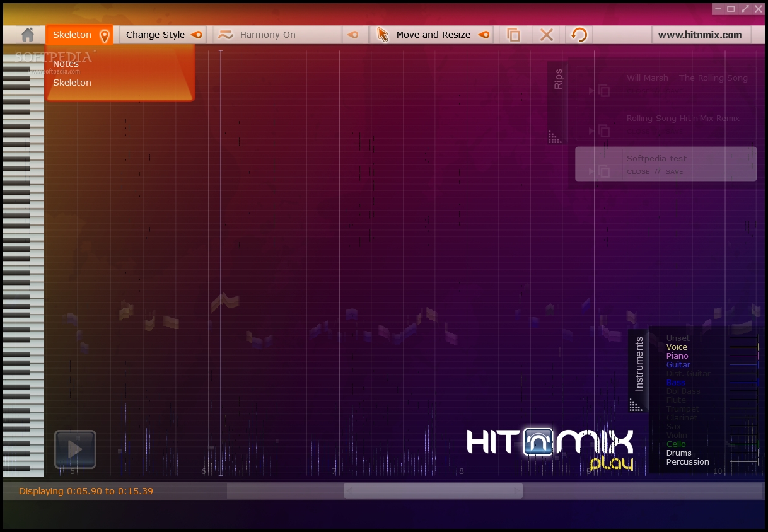
Task: Click the horizontal timeline scrollbar thumb
Action: tap(433, 491)
